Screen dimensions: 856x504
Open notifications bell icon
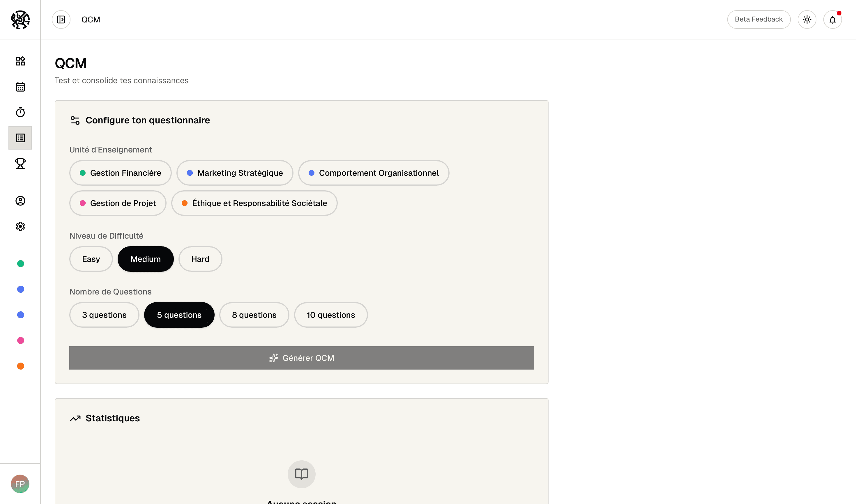pyautogui.click(x=832, y=20)
